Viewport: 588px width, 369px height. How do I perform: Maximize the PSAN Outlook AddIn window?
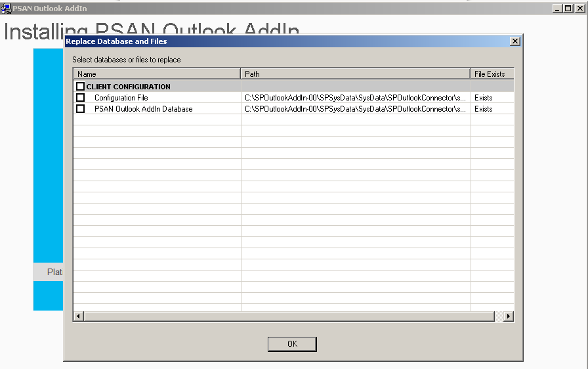tap(568, 9)
